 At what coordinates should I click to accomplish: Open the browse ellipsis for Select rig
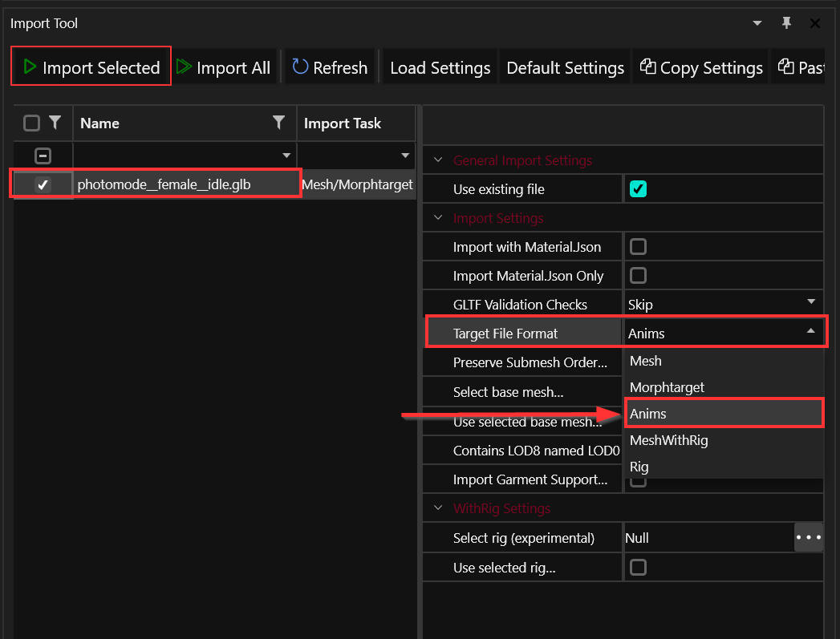(x=808, y=537)
